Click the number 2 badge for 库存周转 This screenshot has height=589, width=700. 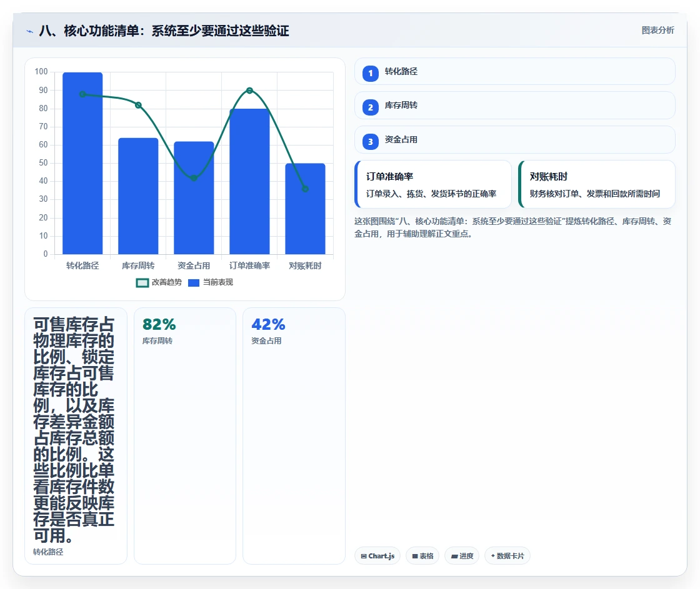click(370, 107)
